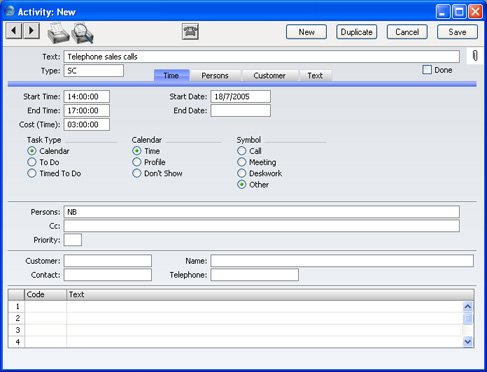This screenshot has width=487, height=372.
Task: Select To Do task type
Action: click(32, 162)
